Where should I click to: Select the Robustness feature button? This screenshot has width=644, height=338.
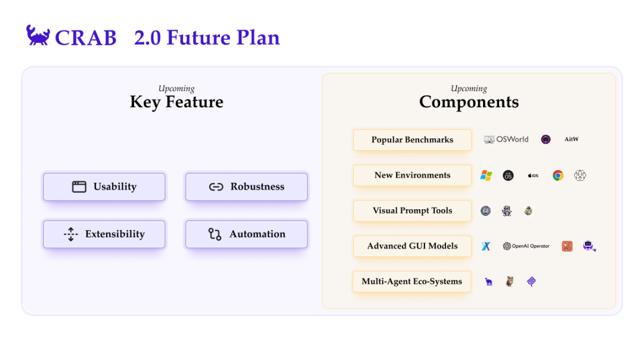246,187
